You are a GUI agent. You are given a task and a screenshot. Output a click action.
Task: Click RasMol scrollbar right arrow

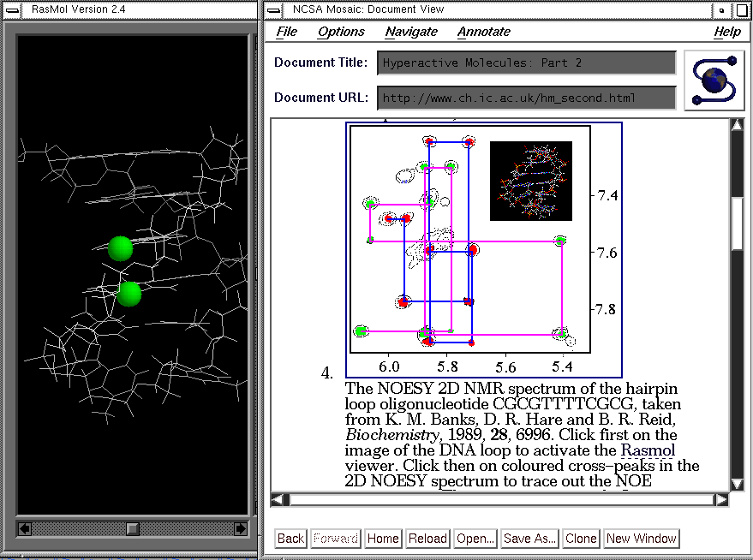coord(241,529)
